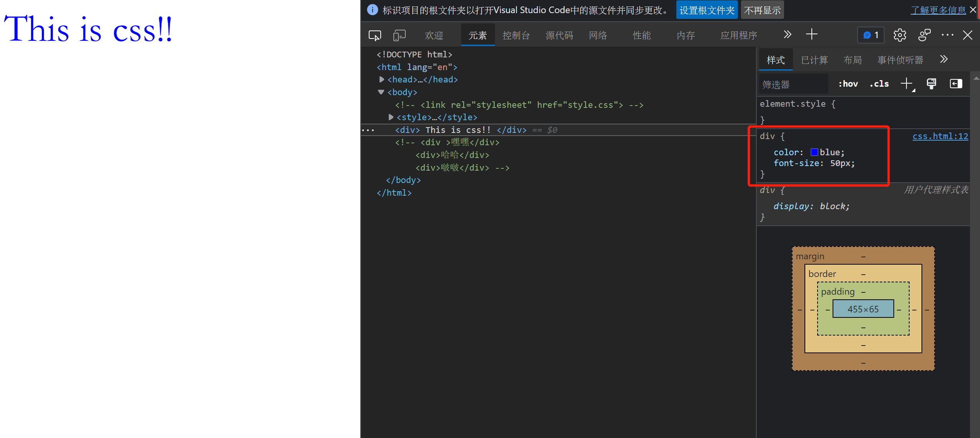Click the margin label in box model
The height and width of the screenshot is (438, 980).
(810, 256)
